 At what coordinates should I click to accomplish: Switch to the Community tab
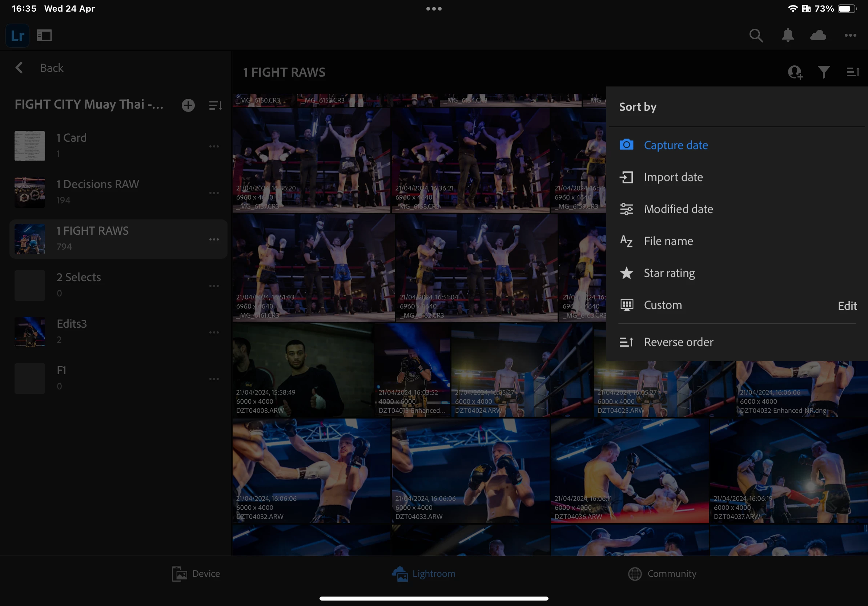tap(662, 574)
